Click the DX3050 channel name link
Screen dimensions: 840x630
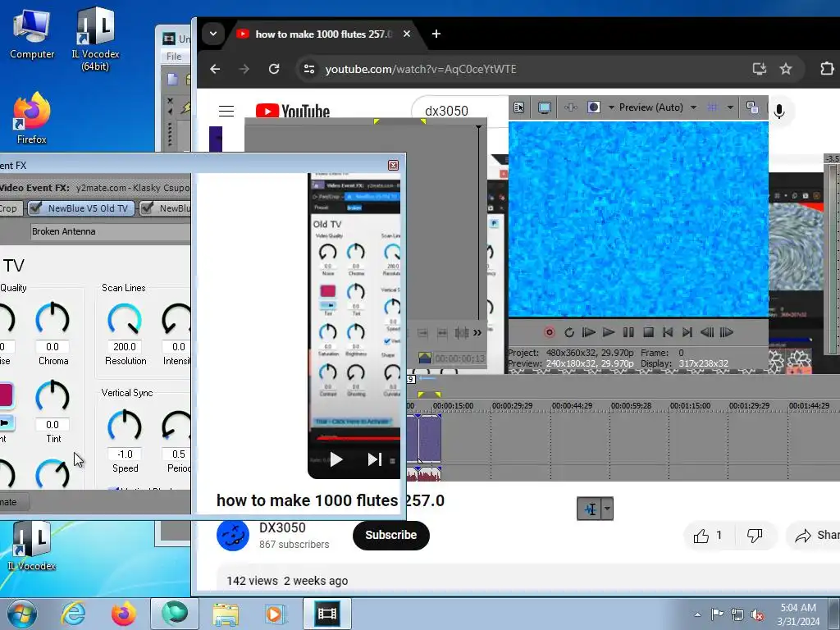coord(282,527)
